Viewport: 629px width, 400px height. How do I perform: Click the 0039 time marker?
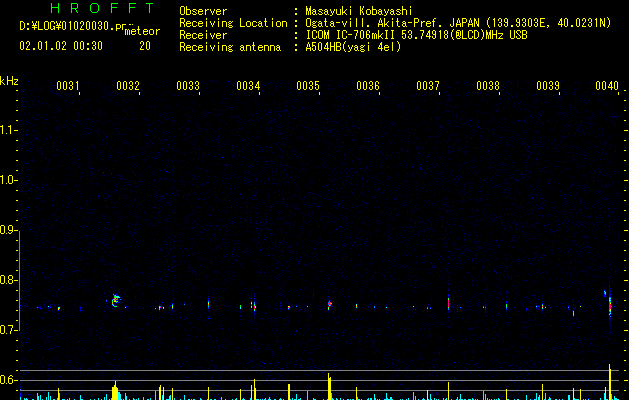pyautogui.click(x=548, y=86)
